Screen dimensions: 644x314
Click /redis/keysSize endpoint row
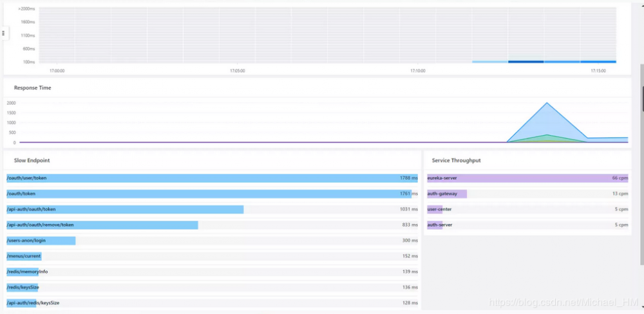tap(212, 288)
